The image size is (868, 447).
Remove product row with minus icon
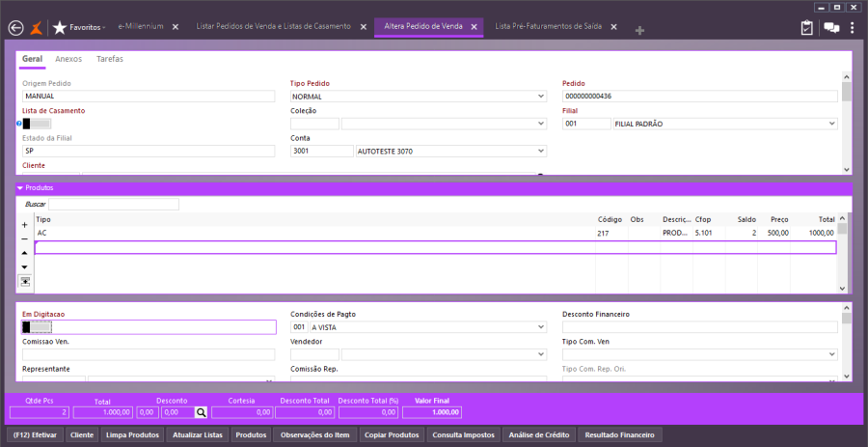[x=24, y=238]
